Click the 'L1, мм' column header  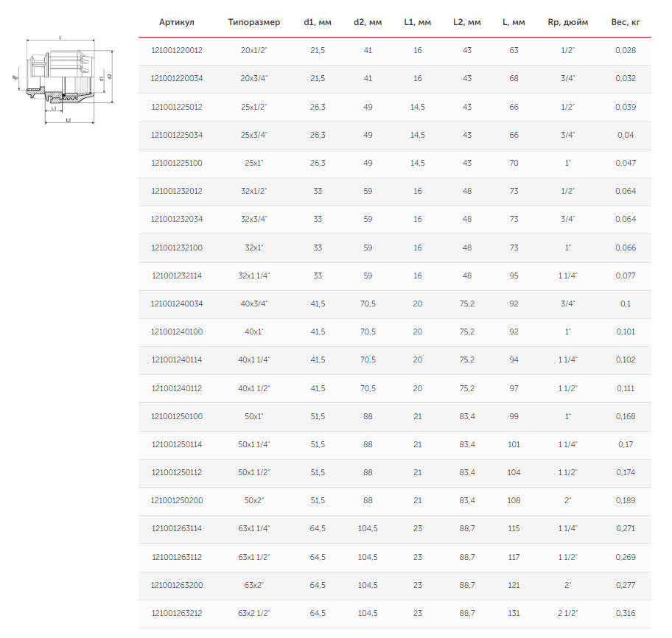click(418, 22)
